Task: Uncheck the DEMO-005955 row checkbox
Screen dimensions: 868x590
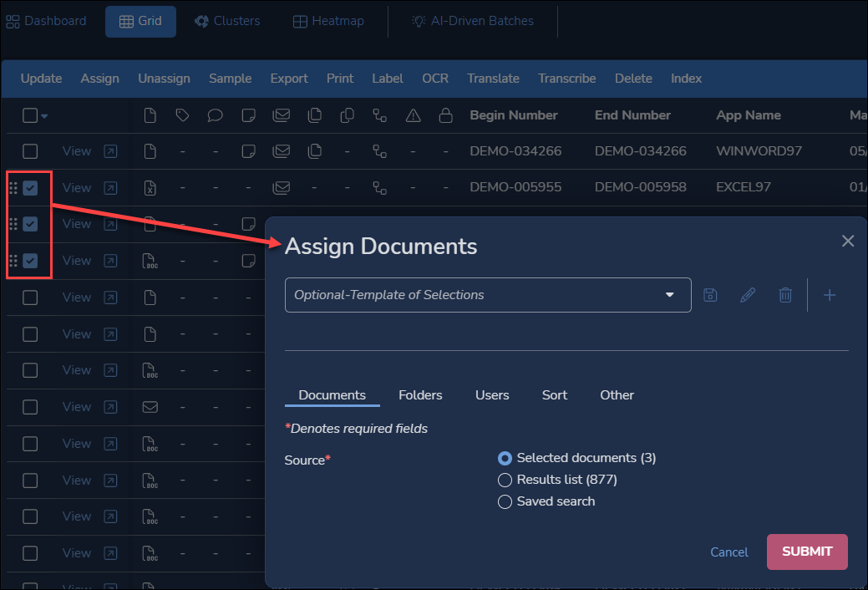Action: (29, 187)
